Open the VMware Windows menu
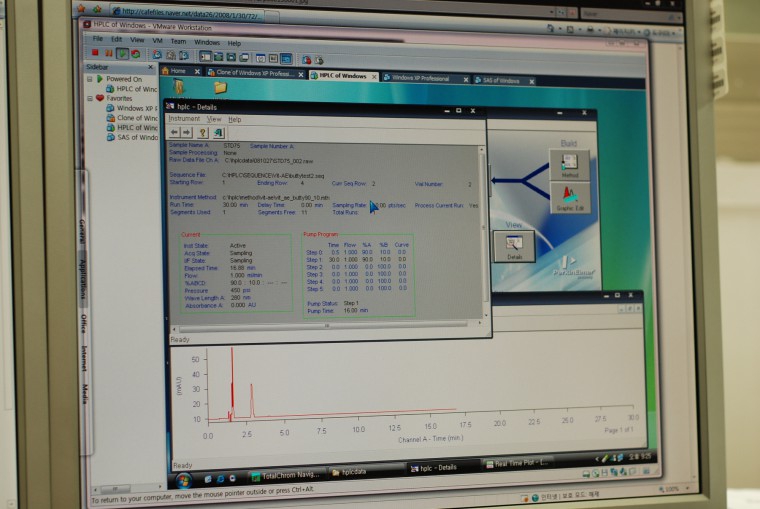Screen dimensions: 760x509 tap(207, 42)
